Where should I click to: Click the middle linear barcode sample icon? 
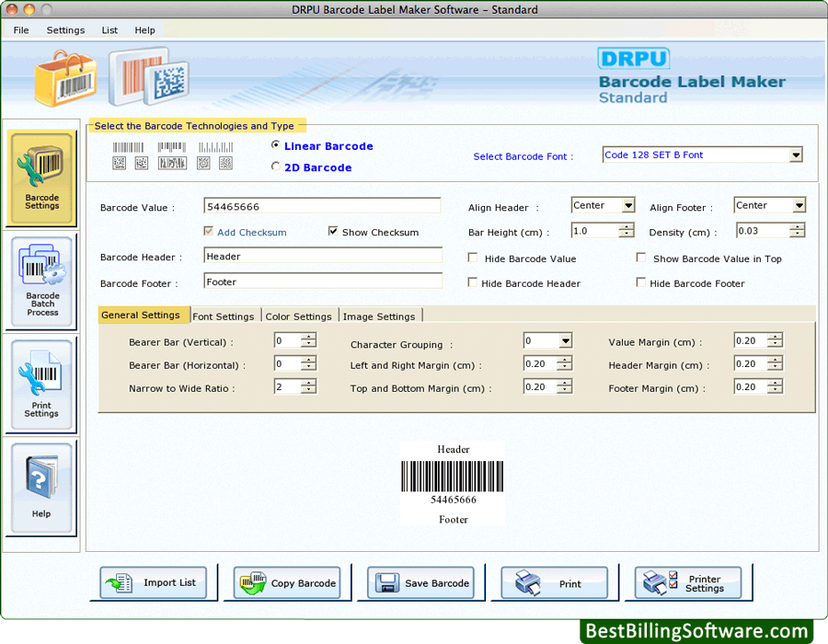[172, 147]
